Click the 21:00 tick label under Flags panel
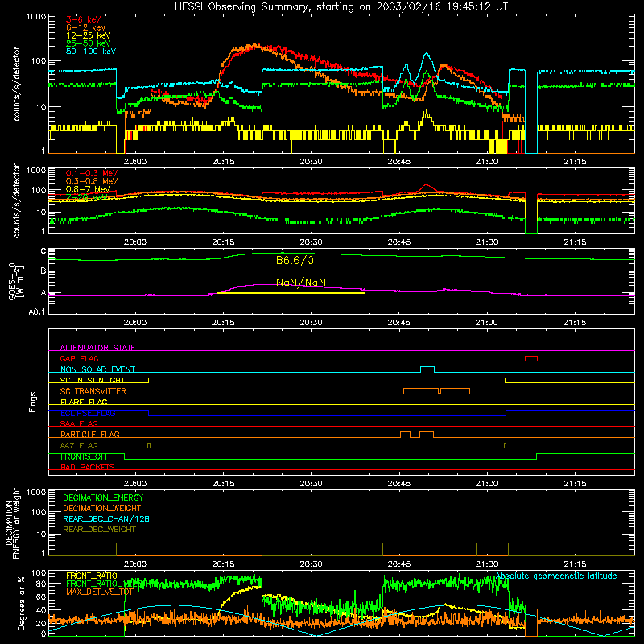644x644 pixels. pos(487,484)
